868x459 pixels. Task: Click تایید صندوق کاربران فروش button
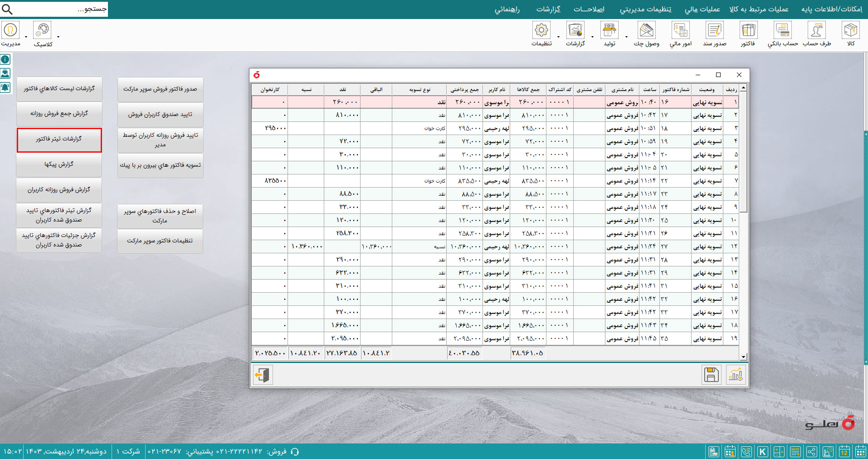[160, 115]
